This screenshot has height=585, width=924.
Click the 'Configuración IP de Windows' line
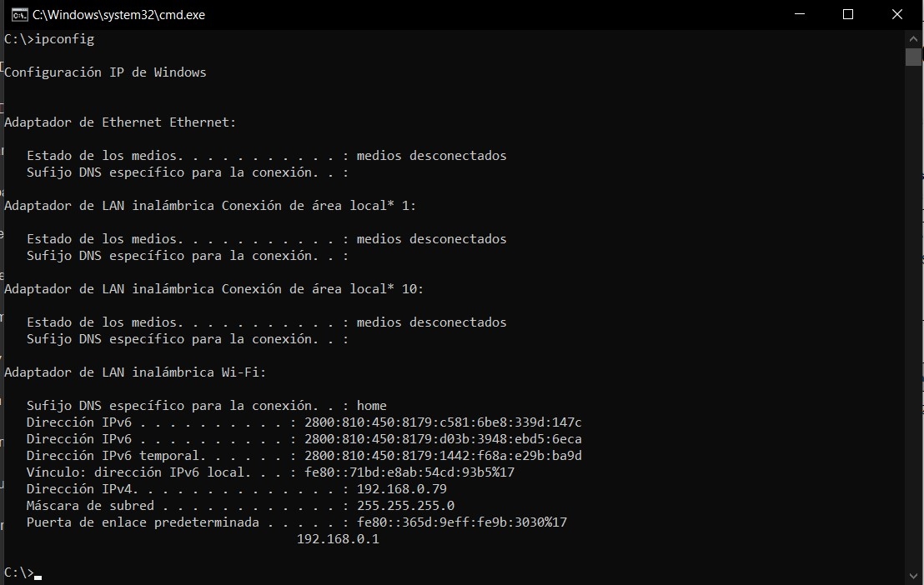point(105,72)
